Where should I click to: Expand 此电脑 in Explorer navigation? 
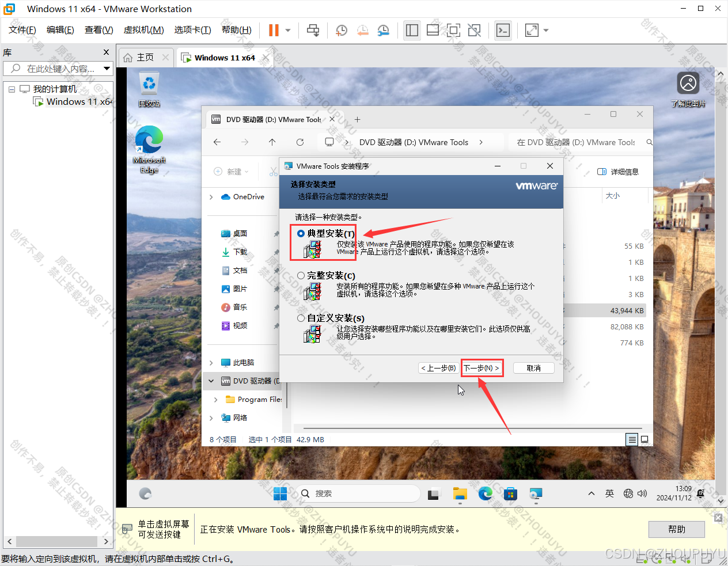click(211, 363)
